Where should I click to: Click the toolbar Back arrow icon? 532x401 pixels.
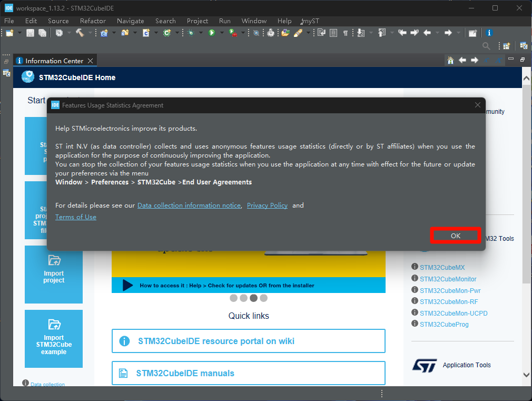(427, 33)
